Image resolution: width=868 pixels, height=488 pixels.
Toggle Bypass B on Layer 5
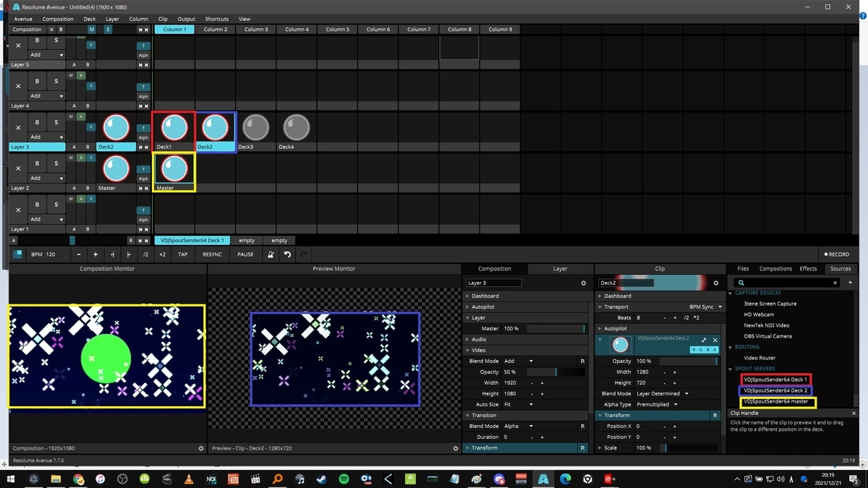[37, 40]
